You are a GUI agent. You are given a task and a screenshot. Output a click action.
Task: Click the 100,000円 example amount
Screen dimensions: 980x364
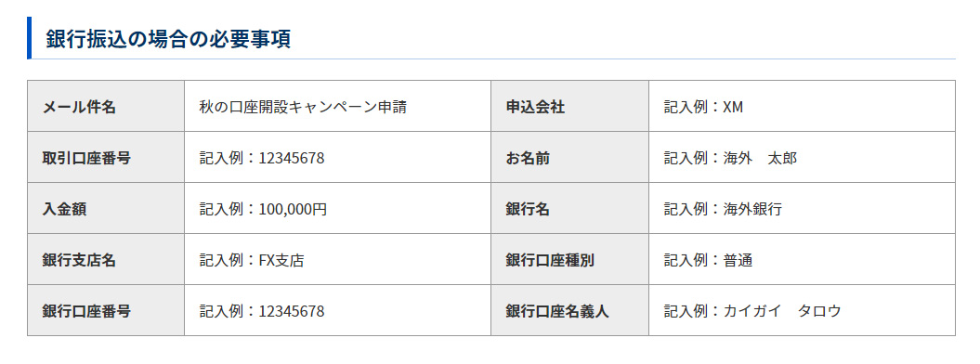coord(293,209)
